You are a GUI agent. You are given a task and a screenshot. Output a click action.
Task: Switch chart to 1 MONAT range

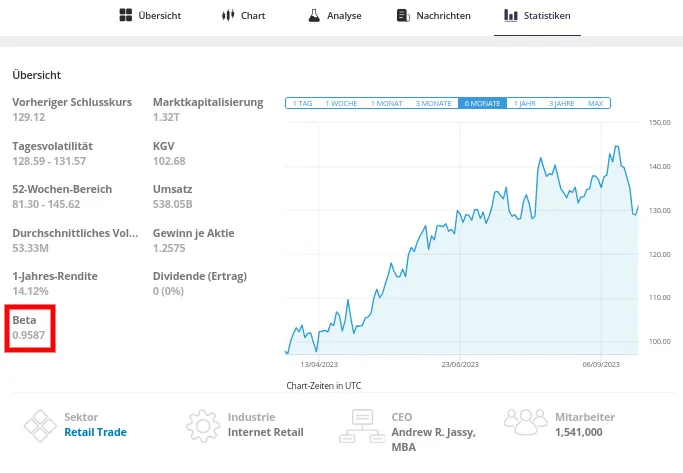[x=387, y=103]
